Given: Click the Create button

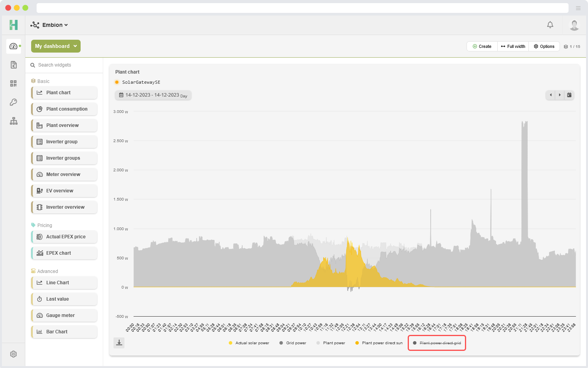Looking at the screenshot, I should (482, 46).
